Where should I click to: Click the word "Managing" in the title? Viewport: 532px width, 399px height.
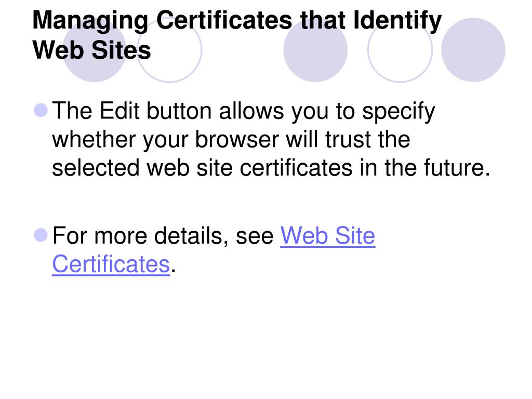(x=90, y=21)
